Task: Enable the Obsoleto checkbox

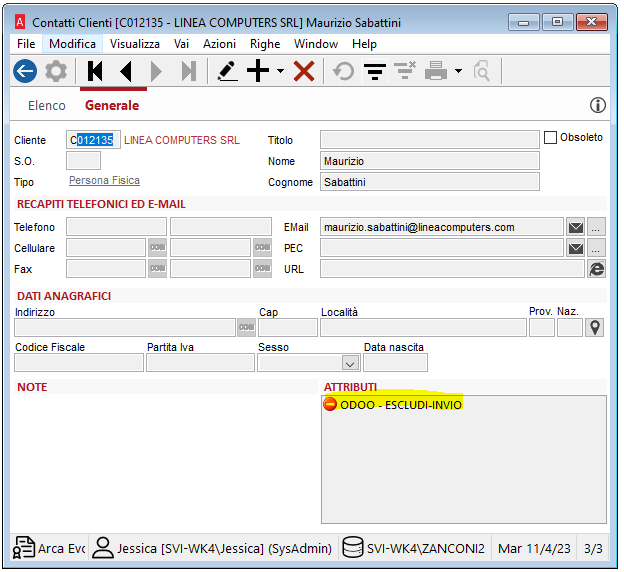Action: click(550, 138)
